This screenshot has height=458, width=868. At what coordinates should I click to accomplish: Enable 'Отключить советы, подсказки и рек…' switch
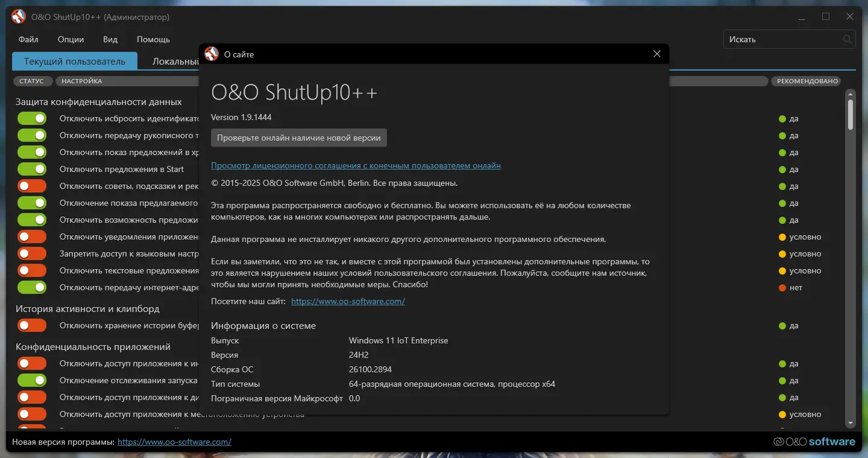(x=32, y=186)
